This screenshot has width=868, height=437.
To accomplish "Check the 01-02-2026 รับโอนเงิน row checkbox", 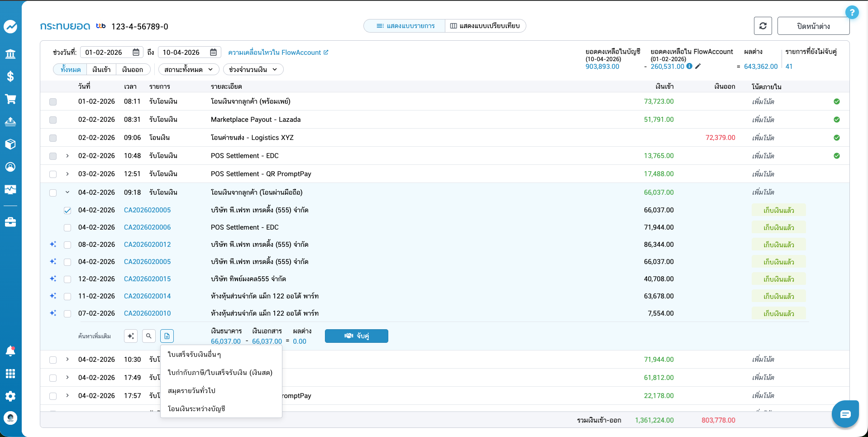I will (x=53, y=101).
